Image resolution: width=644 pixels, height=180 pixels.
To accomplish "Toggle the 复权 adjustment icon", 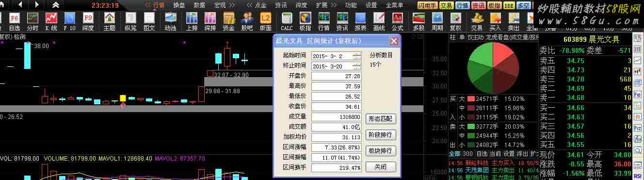I will click(455, 22).
